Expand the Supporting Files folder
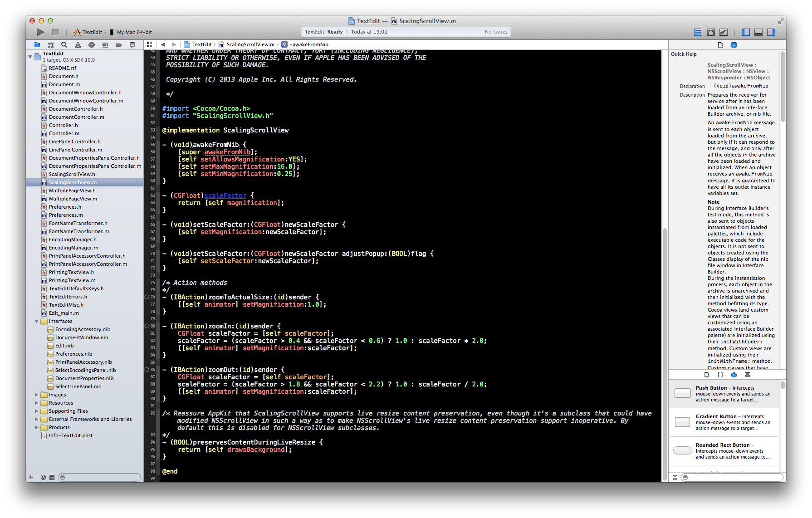This screenshot has width=812, height=518. [37, 411]
